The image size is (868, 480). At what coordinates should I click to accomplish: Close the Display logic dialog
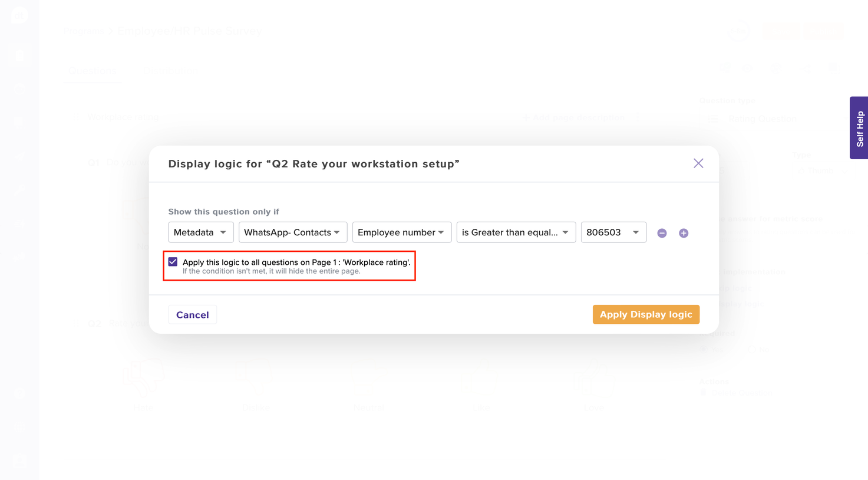tap(698, 163)
